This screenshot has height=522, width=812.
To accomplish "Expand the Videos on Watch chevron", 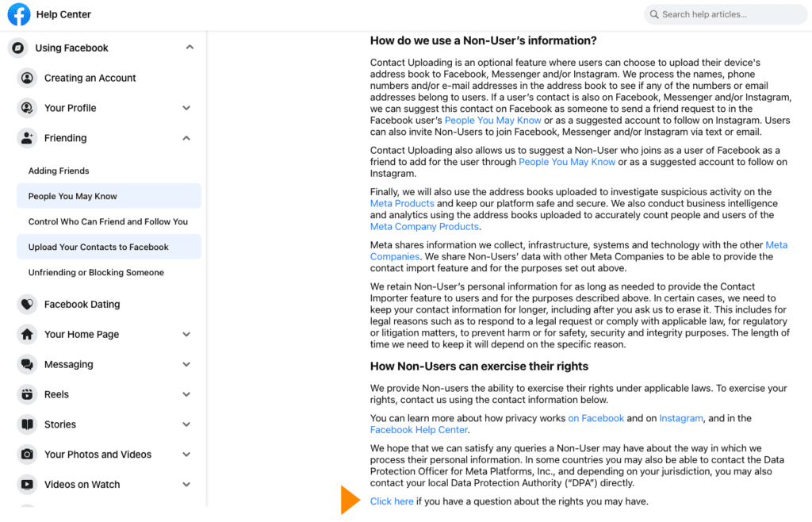I will point(186,484).
